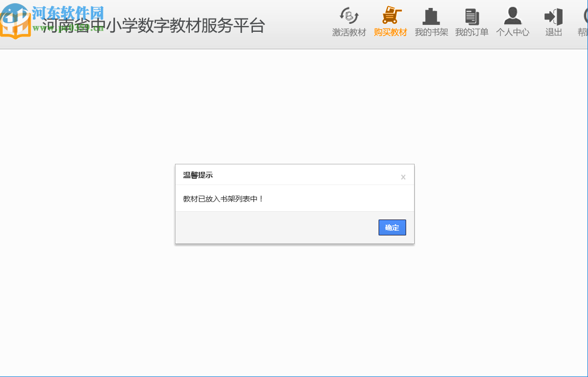Click the 激活教材 (Activate Textbook) sync icon
The height and width of the screenshot is (377, 588).
pos(348,16)
